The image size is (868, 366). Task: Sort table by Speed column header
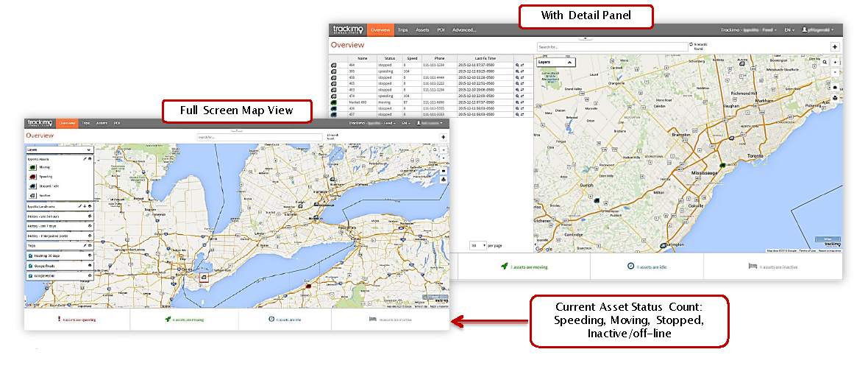pyautogui.click(x=411, y=58)
